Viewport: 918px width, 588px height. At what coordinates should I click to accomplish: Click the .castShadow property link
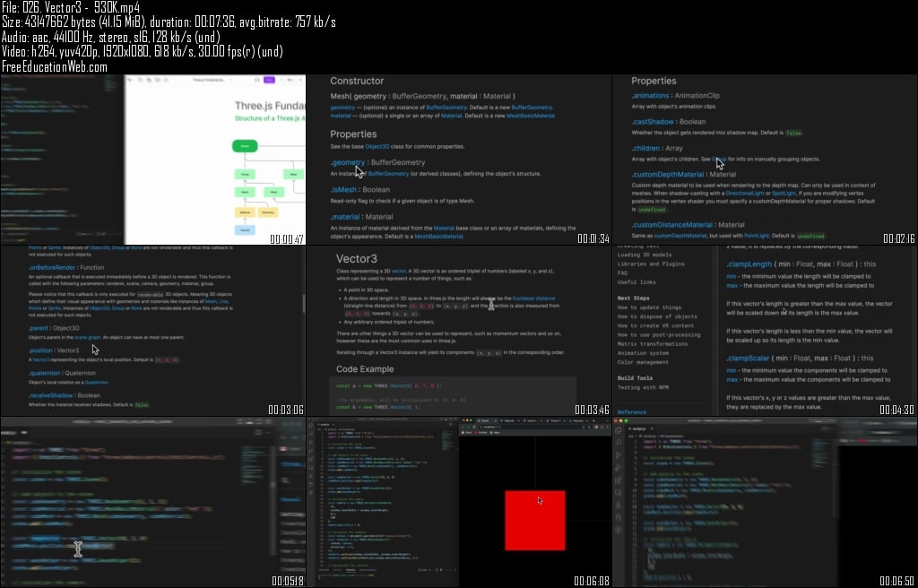pos(653,122)
